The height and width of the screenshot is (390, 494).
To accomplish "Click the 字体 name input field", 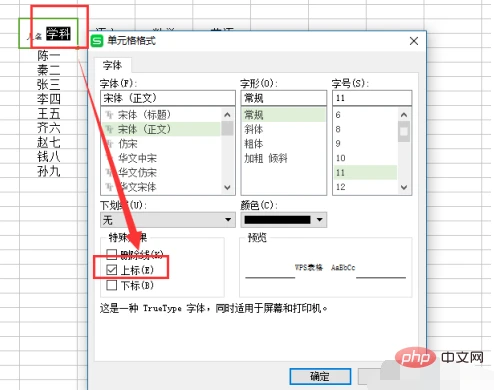I will (x=168, y=98).
